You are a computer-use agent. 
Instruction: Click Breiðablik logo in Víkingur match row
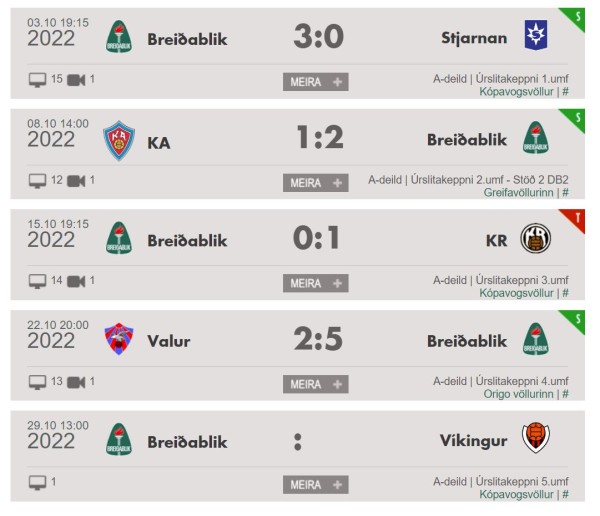click(119, 439)
